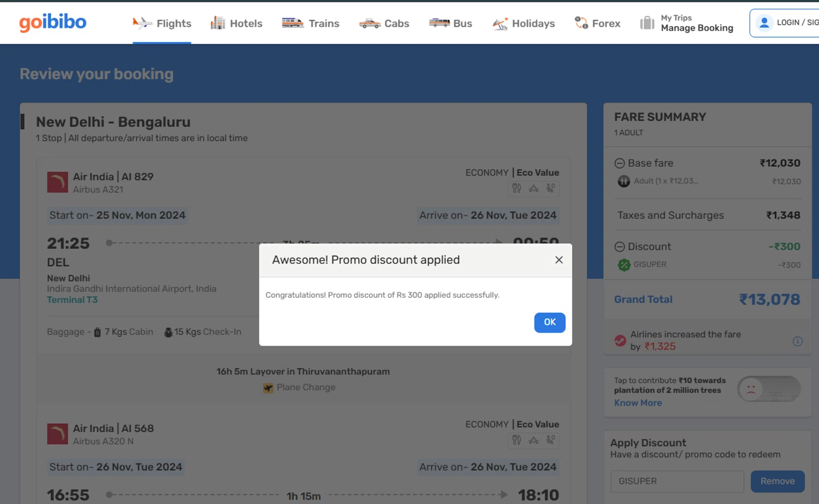Open the Holidays tab

pos(524,23)
